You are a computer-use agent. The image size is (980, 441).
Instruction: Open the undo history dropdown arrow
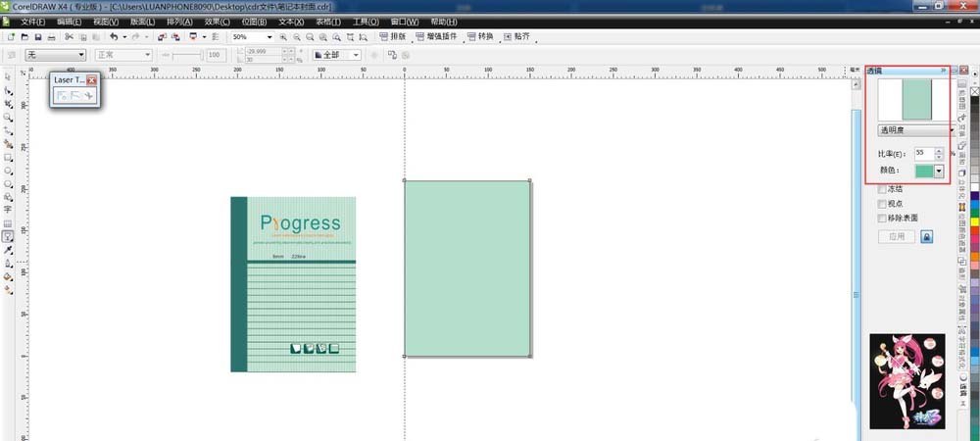(123, 37)
